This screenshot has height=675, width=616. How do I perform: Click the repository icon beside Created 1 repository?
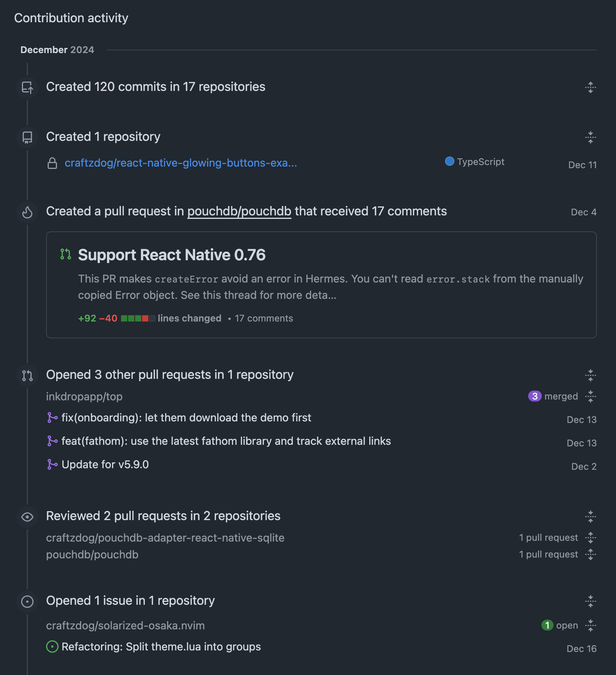coord(27,137)
